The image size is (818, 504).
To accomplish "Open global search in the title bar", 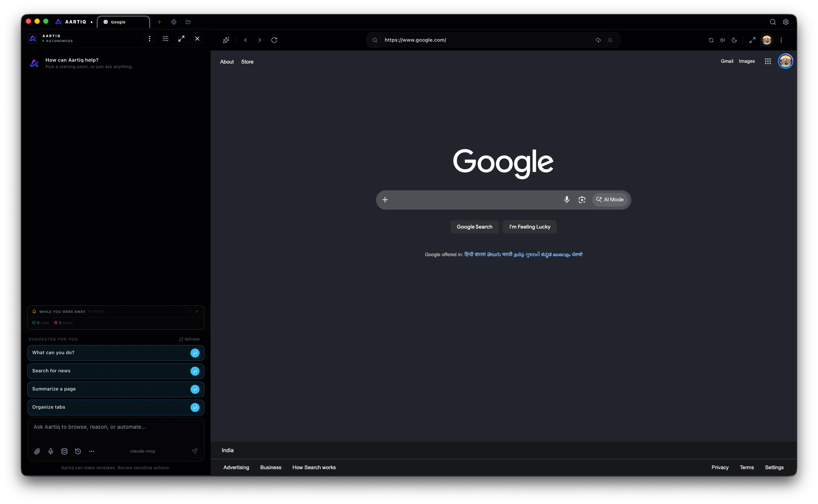I will click(x=773, y=22).
